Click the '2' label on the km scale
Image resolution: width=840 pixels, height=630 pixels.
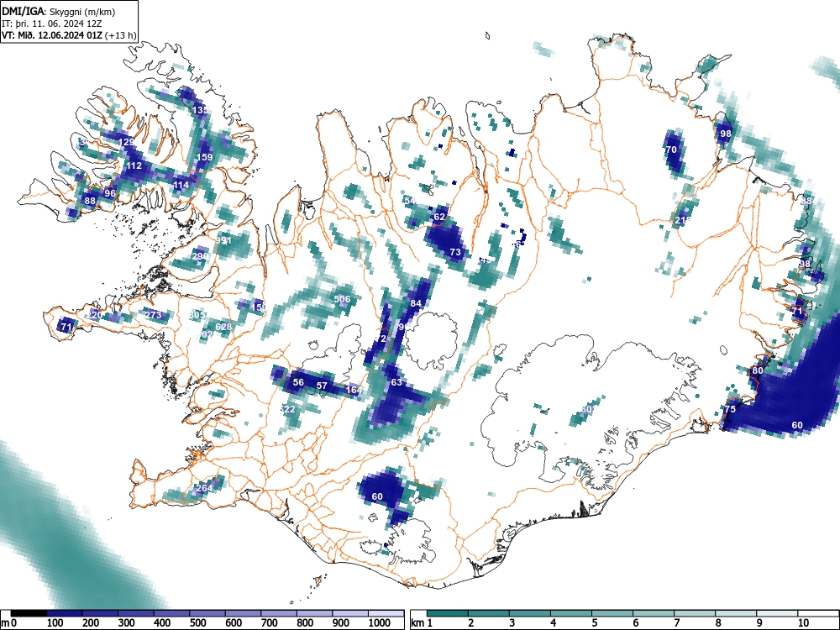click(471, 623)
